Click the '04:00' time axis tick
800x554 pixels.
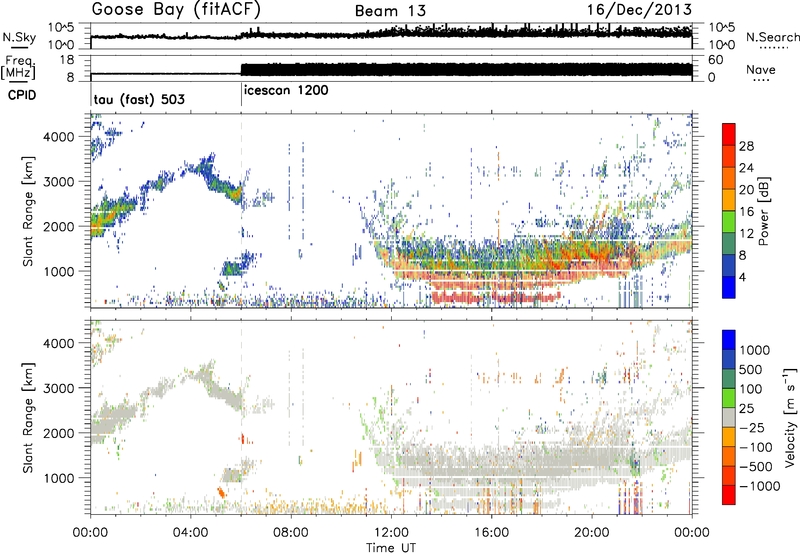[x=190, y=533]
